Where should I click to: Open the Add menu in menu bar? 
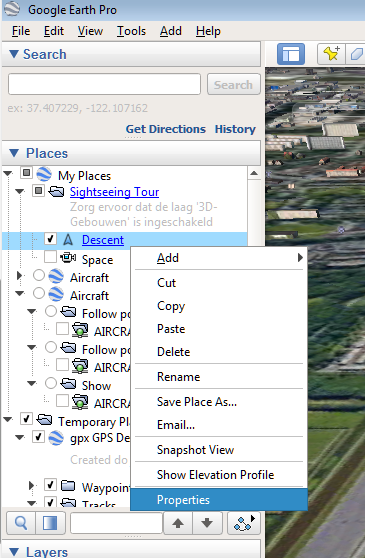coord(171,31)
